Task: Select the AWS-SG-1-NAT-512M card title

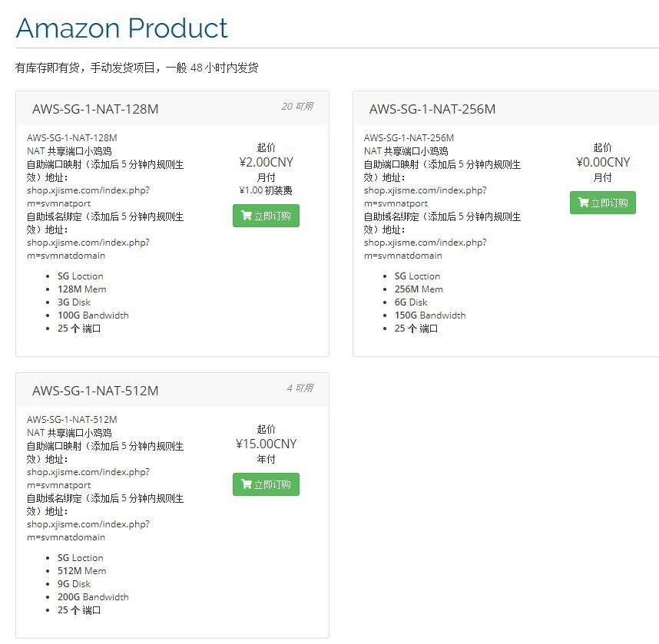Action: [x=95, y=391]
